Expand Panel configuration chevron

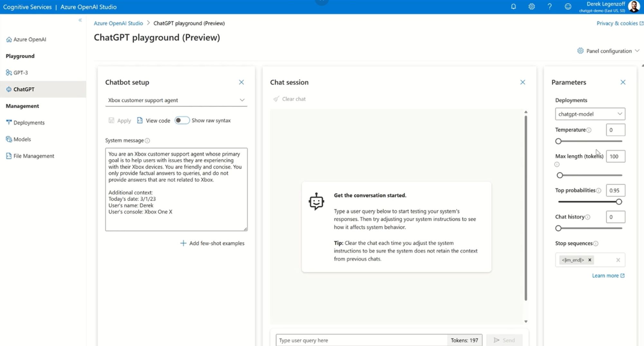(x=637, y=51)
